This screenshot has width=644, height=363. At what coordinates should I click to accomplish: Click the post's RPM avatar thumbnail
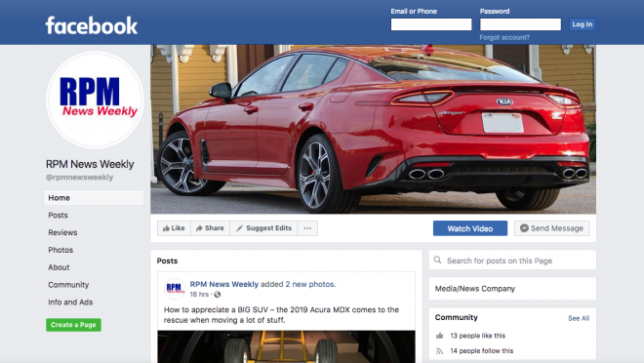coord(175,288)
